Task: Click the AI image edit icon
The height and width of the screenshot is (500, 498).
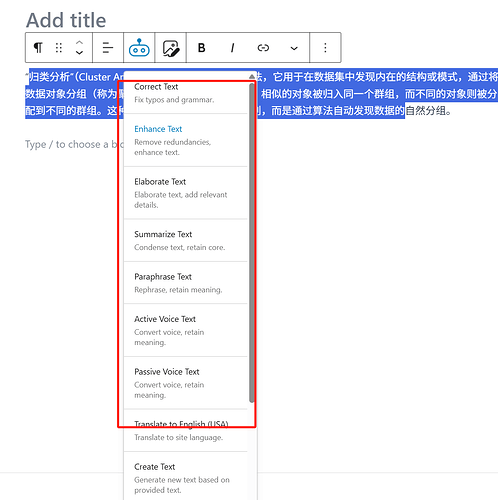Action: tap(171, 48)
